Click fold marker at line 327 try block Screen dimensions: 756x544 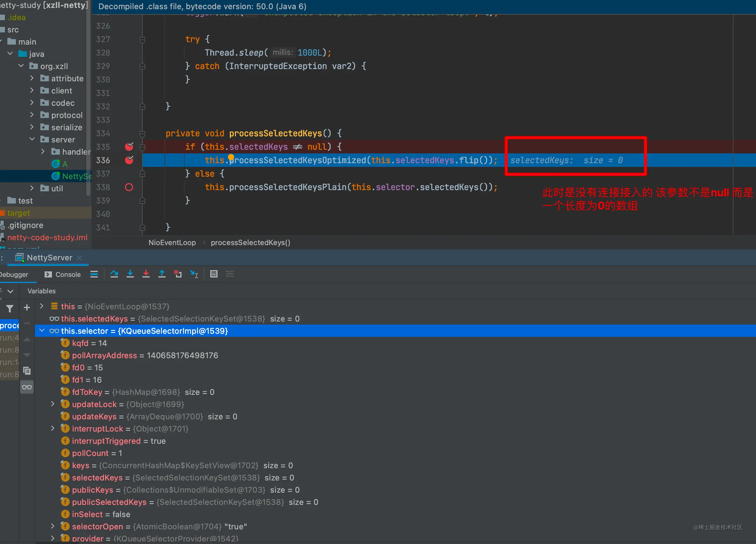pos(142,40)
